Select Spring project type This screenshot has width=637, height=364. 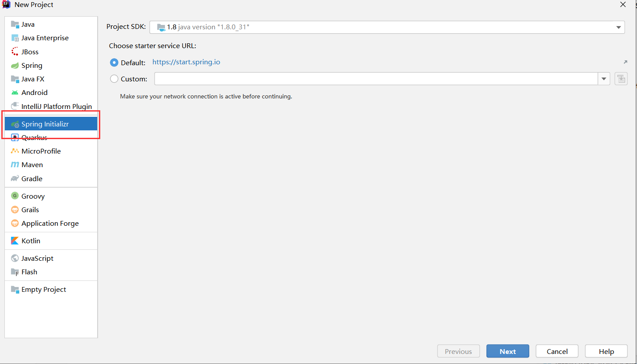(x=51, y=66)
